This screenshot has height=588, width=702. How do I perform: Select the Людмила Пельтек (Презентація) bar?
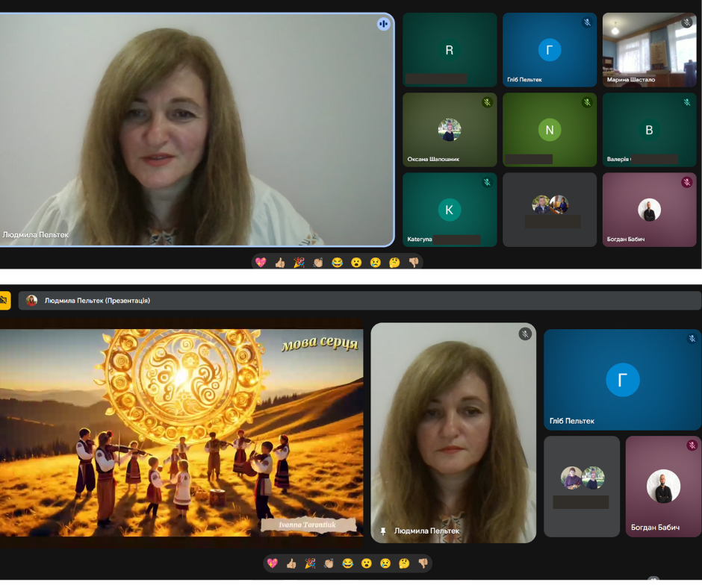(x=358, y=301)
